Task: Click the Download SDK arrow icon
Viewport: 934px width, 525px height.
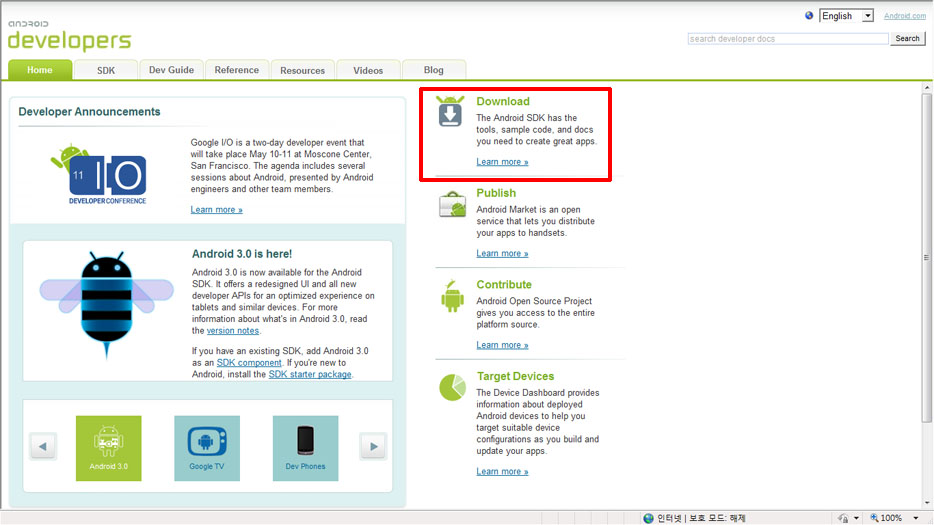Action: click(450, 111)
